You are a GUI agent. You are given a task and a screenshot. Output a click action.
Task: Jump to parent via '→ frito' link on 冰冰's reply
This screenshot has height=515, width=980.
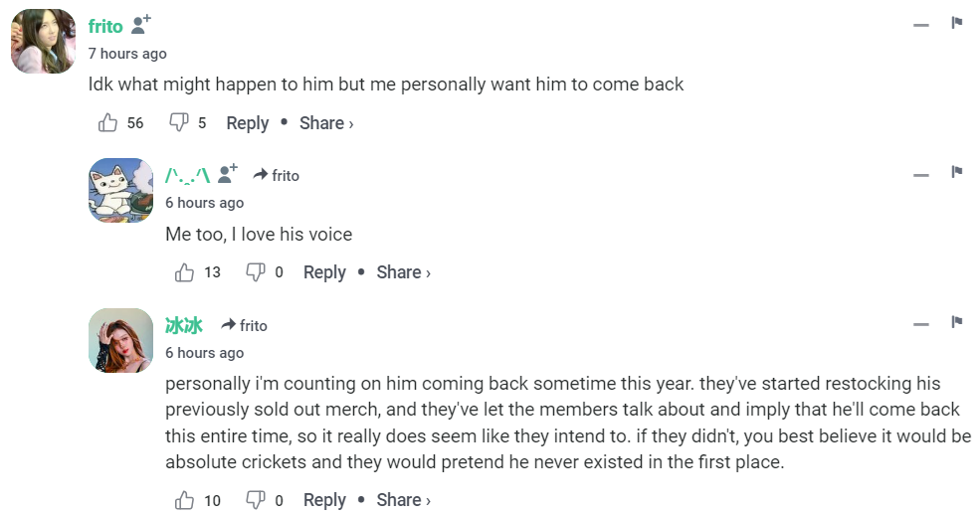pos(245,325)
